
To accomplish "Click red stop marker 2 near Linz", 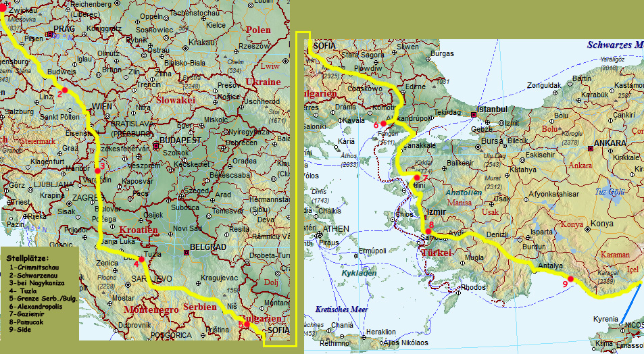I will (x=65, y=90).
